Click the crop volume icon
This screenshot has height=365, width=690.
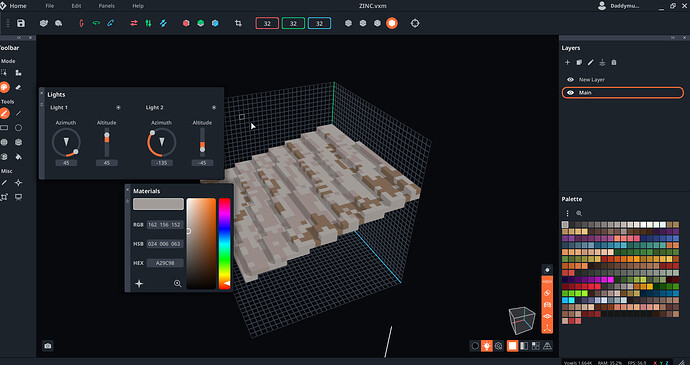238,23
